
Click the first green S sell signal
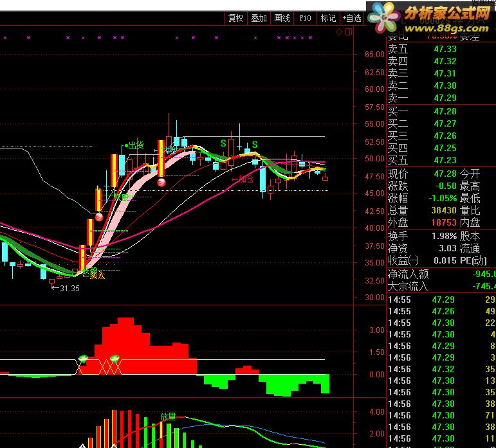coord(223,143)
